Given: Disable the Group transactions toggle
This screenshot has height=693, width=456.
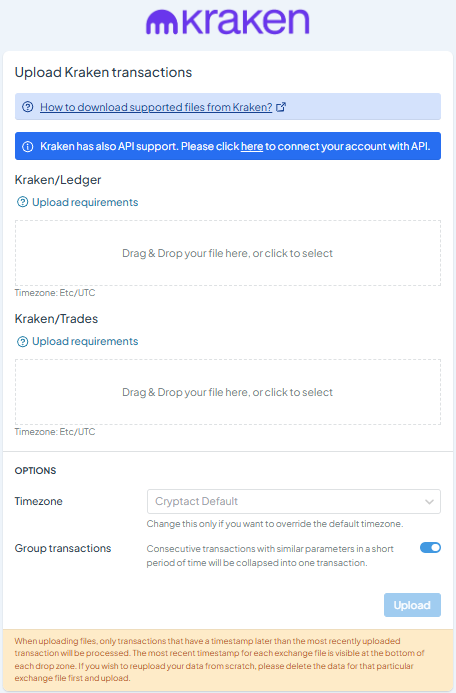Looking at the screenshot, I should tap(430, 548).
